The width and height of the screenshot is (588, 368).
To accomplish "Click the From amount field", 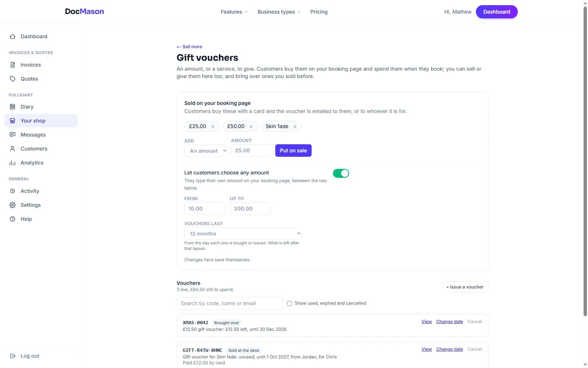I will click(x=205, y=209).
